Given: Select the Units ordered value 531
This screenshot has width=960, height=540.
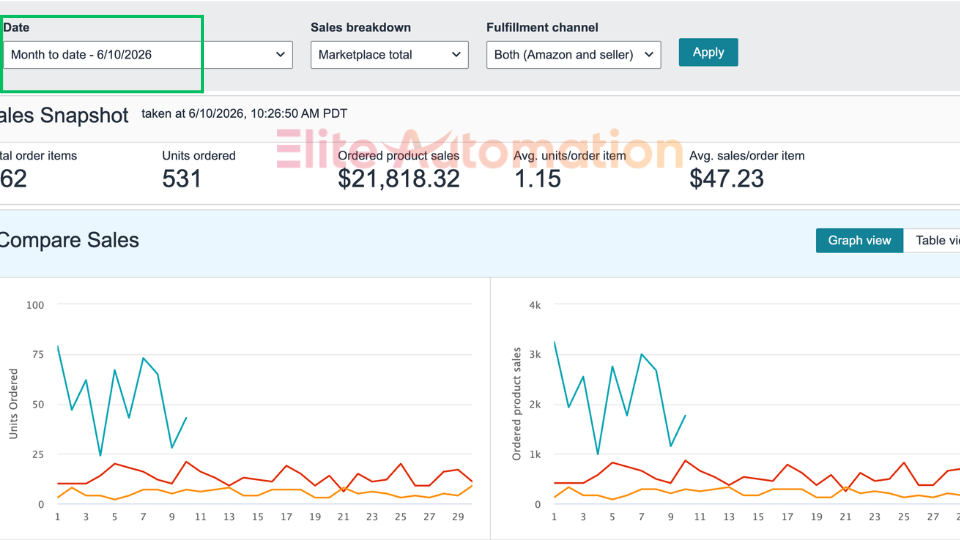Looking at the screenshot, I should pyautogui.click(x=182, y=179).
